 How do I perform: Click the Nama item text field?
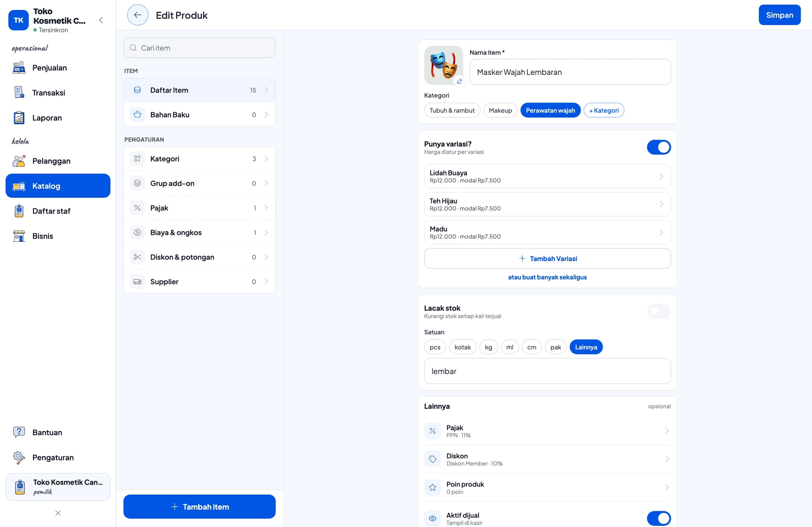[570, 72]
